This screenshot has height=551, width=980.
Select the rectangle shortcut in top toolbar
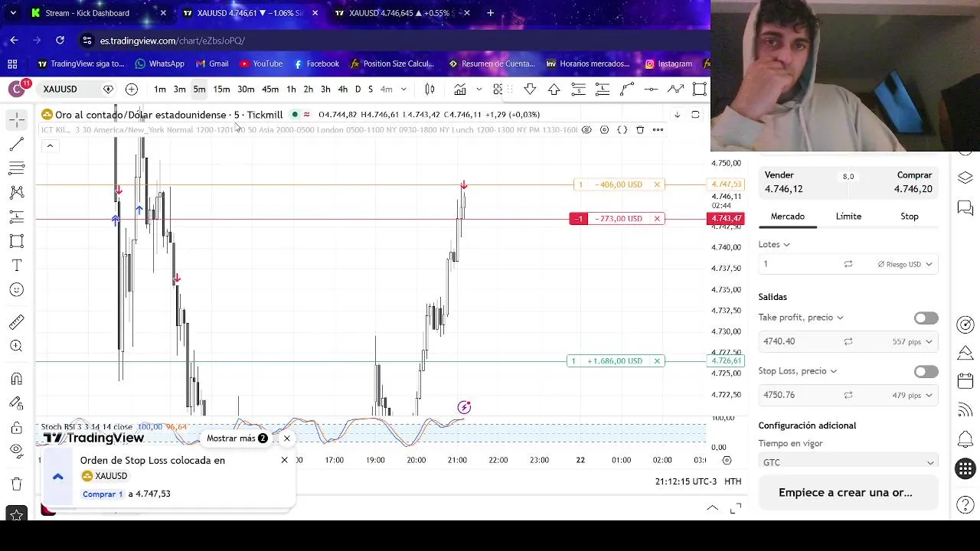pos(699,90)
